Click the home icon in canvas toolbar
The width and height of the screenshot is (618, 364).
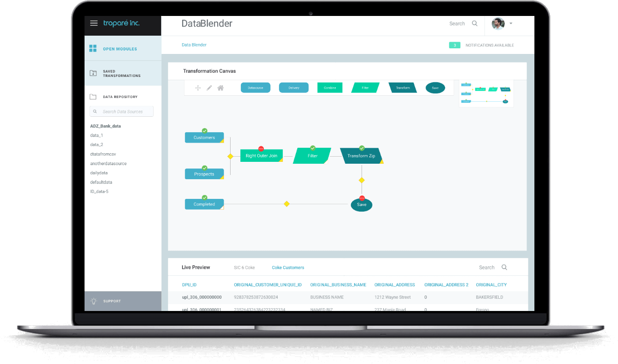click(x=220, y=88)
